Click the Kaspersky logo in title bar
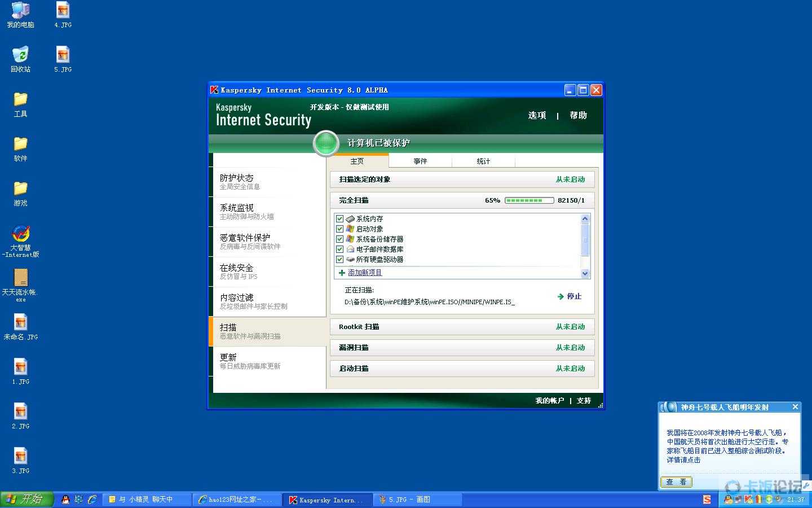This screenshot has height=508, width=812. pyautogui.click(x=214, y=90)
